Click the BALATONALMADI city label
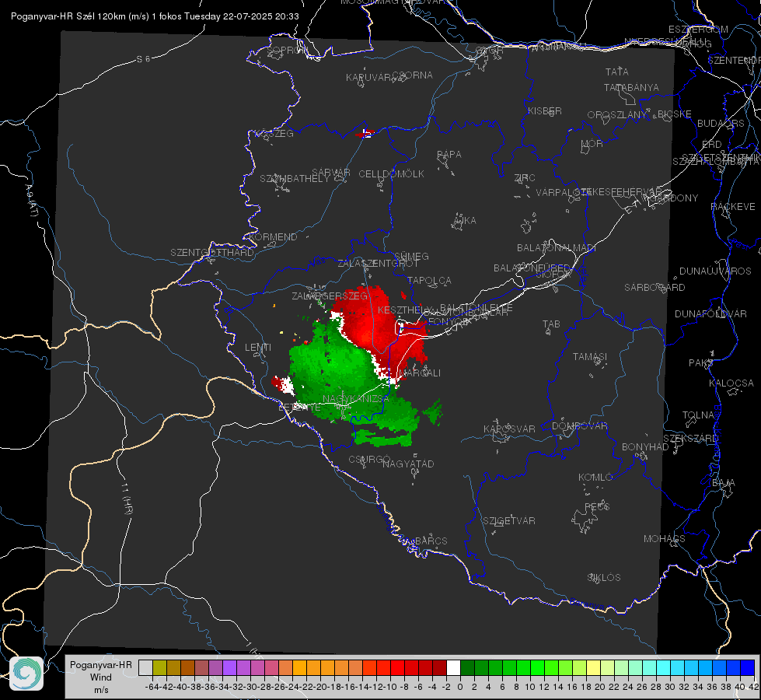This screenshot has height=700, width=761. (556, 248)
